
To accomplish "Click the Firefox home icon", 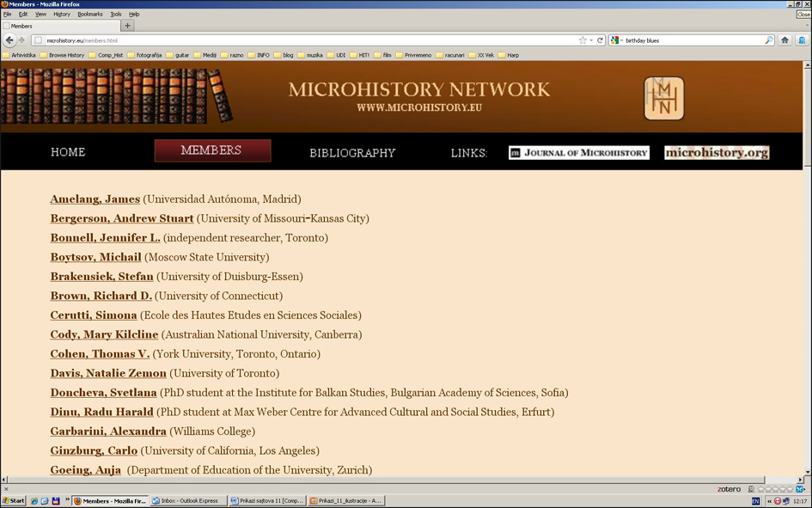I will click(x=785, y=40).
